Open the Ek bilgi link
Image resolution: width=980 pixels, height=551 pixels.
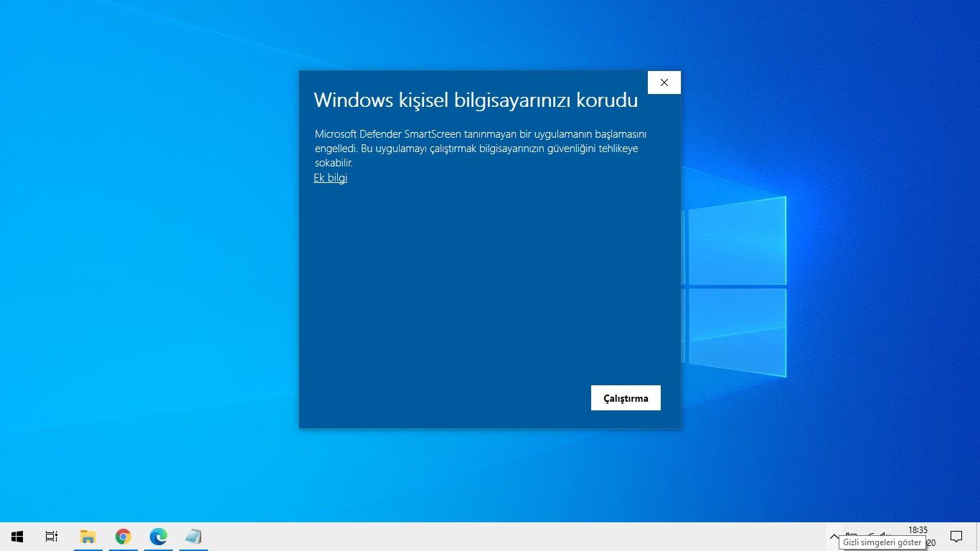330,178
